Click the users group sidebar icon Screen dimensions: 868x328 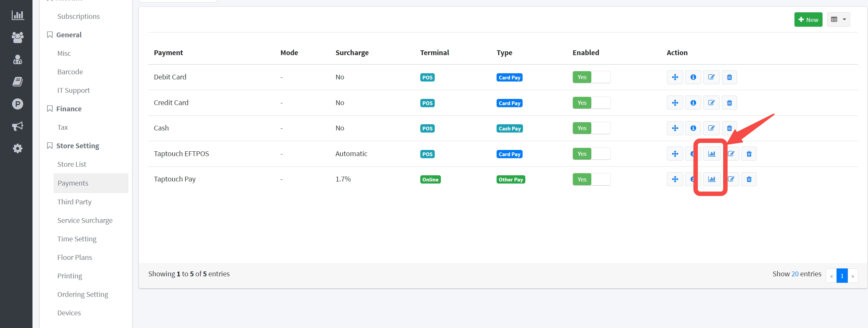click(x=17, y=37)
